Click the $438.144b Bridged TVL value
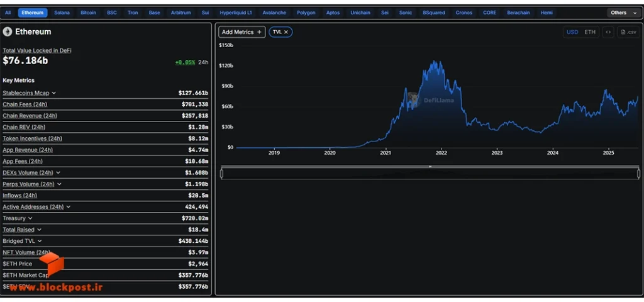The image size is (644, 302). tap(193, 241)
